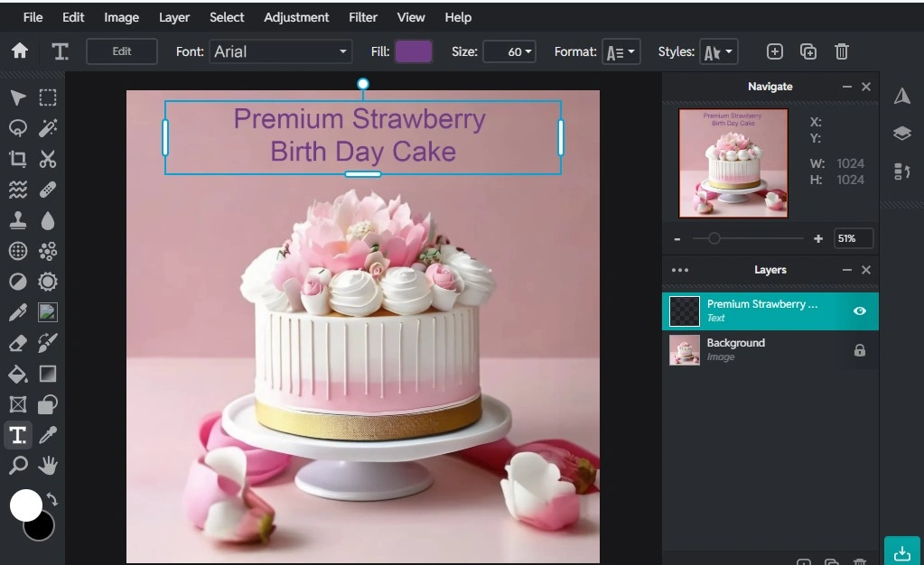Select the Marquee selection tool
This screenshot has height=565, width=924.
pyautogui.click(x=48, y=97)
